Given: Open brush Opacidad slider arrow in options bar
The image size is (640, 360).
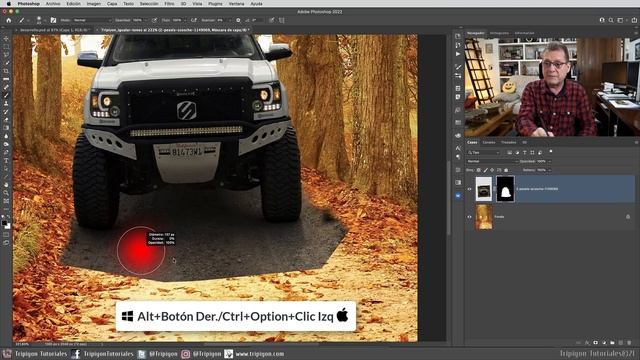Looking at the screenshot, I should [x=146, y=20].
